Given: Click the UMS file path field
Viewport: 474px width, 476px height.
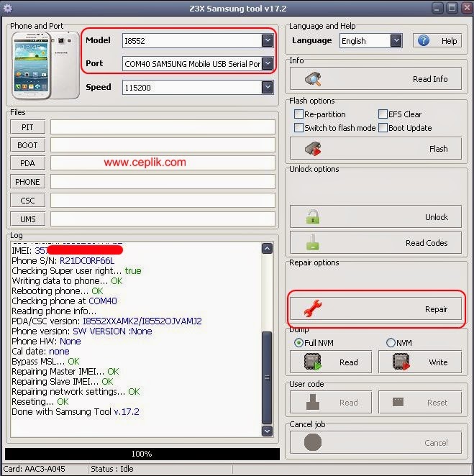Looking at the screenshot, I should click(163, 219).
